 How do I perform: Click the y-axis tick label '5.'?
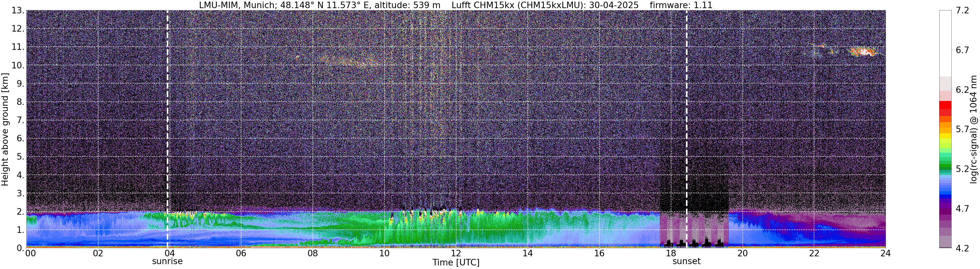pos(21,156)
